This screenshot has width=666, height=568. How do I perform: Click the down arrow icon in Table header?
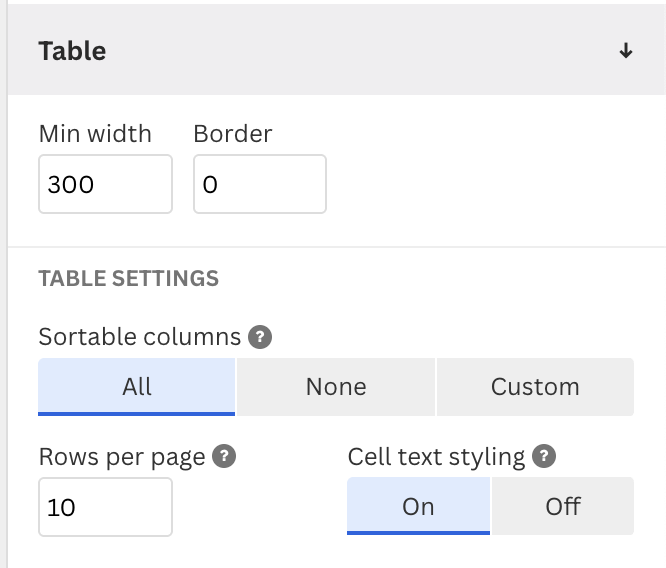point(626,51)
